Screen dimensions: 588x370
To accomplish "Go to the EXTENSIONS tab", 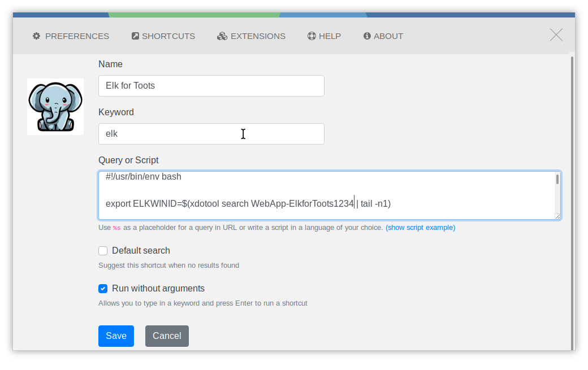I will click(x=251, y=36).
